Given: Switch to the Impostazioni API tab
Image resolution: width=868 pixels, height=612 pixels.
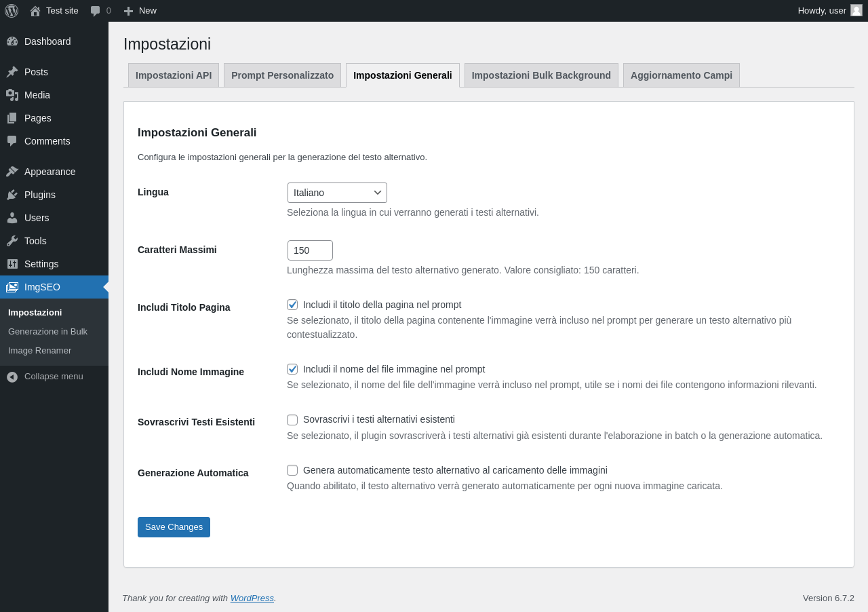Looking at the screenshot, I should click(x=174, y=75).
